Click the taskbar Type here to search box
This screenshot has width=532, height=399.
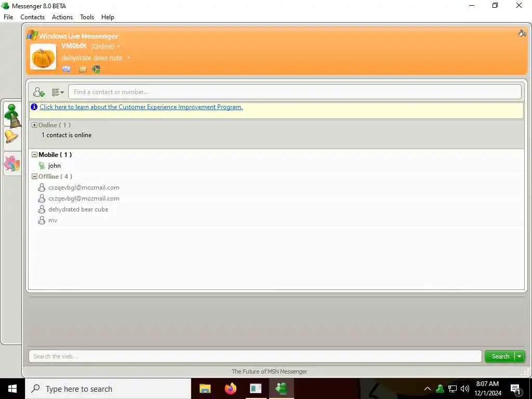pyautogui.click(x=108, y=389)
